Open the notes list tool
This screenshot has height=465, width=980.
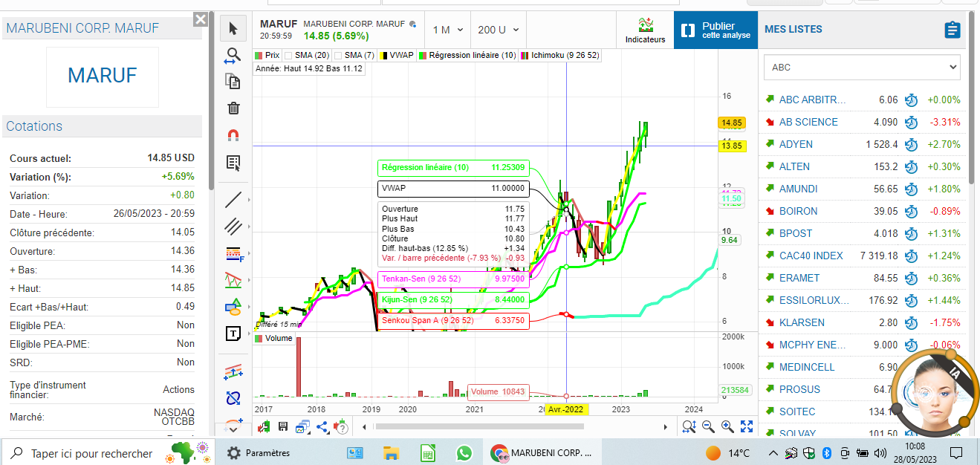tap(233, 163)
